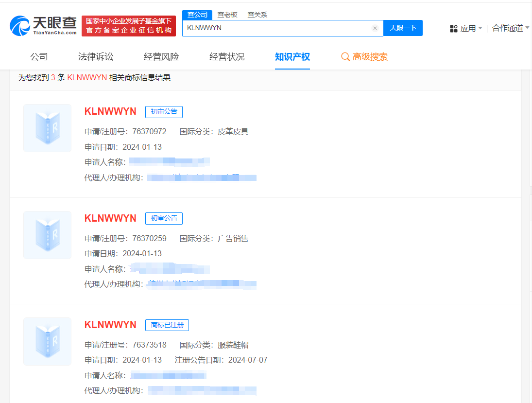Click the third trademark book thumbnail icon
The image size is (532, 403).
47,341
